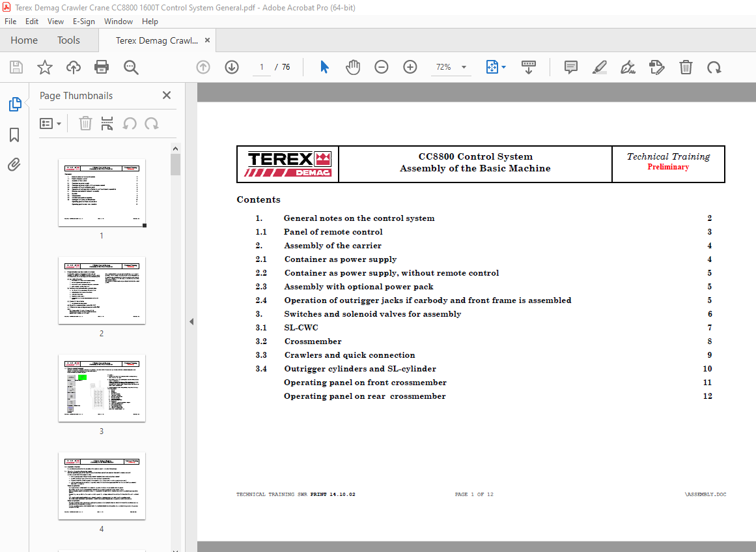756x552 pixels.
Task: Save the file with floppy disk icon
Action: 16,67
